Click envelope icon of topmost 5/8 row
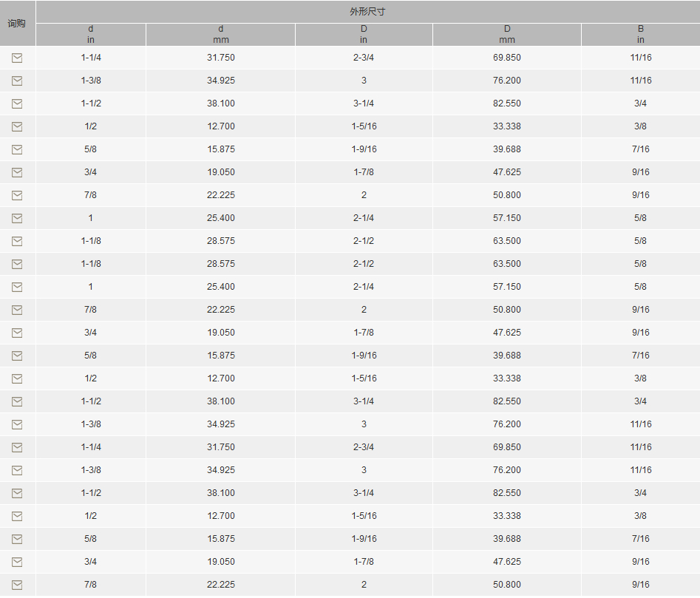 pyautogui.click(x=17, y=149)
